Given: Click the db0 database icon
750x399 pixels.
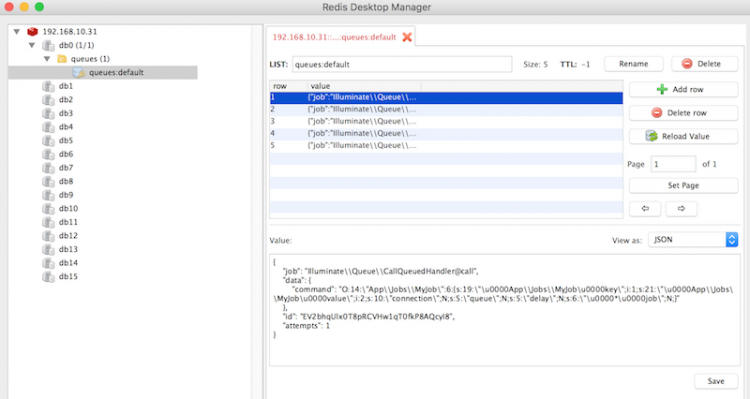Looking at the screenshot, I should coord(48,45).
